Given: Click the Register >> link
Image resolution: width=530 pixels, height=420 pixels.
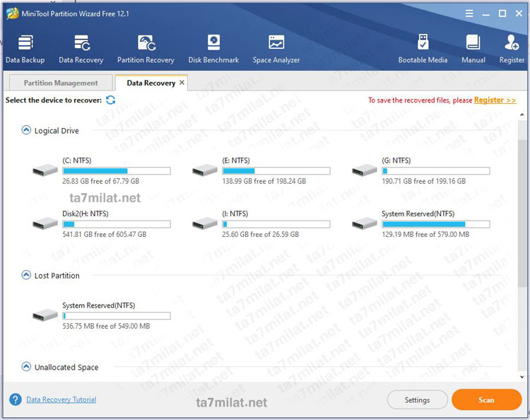Looking at the screenshot, I should 495,100.
